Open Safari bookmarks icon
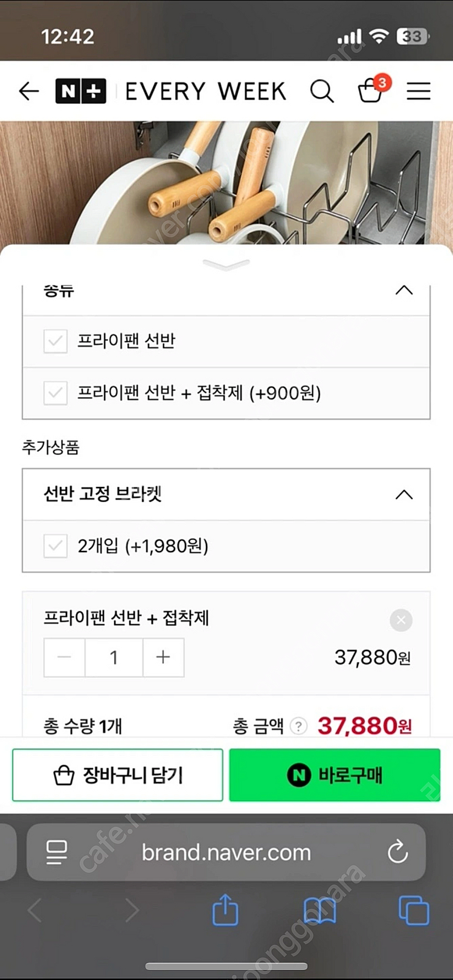Viewport: 453px width, 980px height. pyautogui.click(x=320, y=910)
